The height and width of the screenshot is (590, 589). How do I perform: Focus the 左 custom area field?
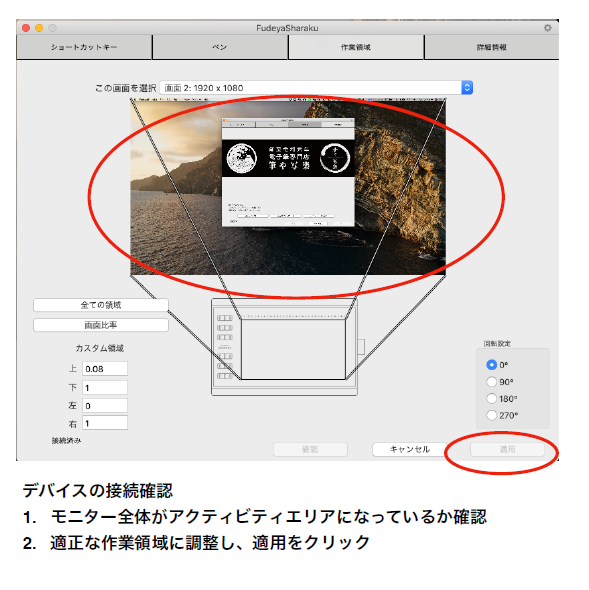[x=105, y=406]
